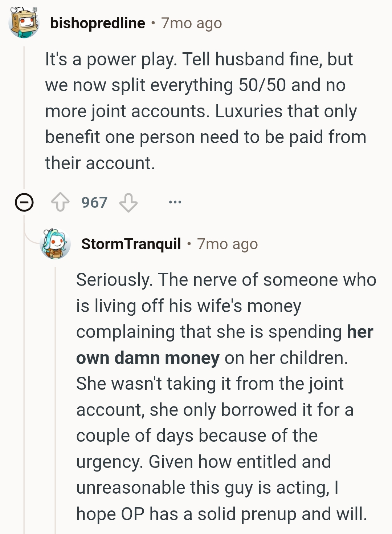The image size is (392, 534).
Task: Tap the vertical thread line beside StormTranquil's reply
Action: pos(55,400)
